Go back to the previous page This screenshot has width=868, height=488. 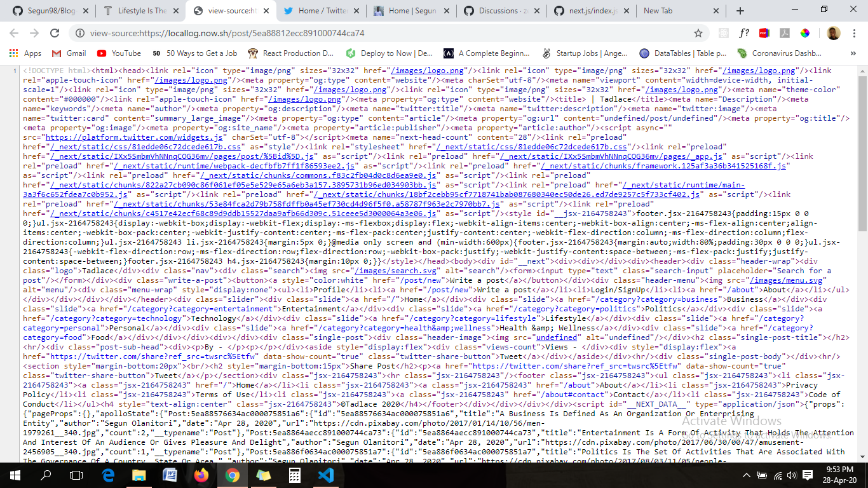click(14, 33)
